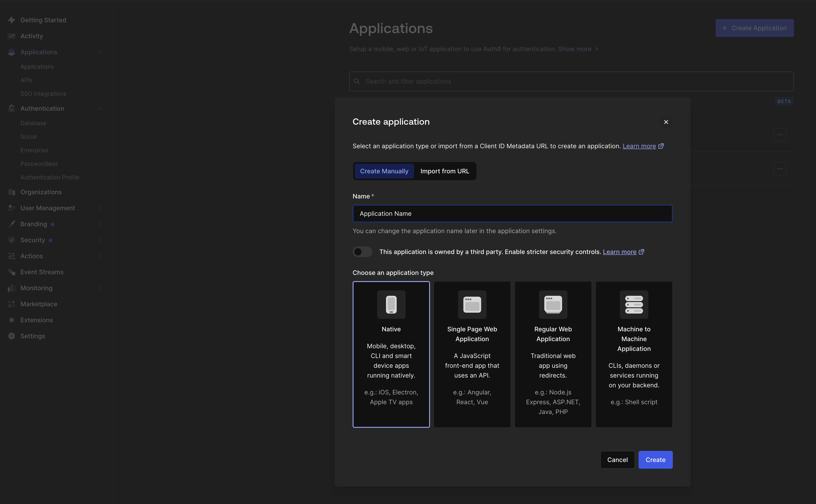Image resolution: width=816 pixels, height=504 pixels.
Task: Click the Event Streams icon
Action: click(12, 272)
